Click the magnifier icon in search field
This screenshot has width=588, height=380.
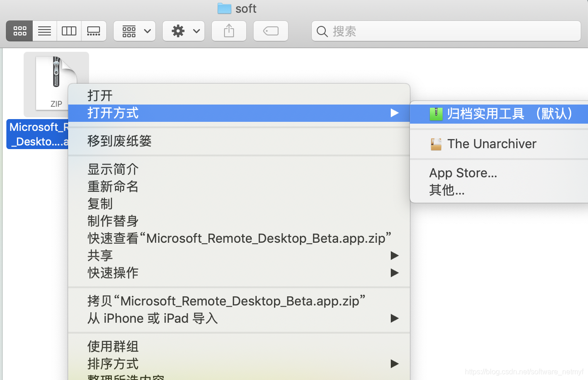coord(322,31)
